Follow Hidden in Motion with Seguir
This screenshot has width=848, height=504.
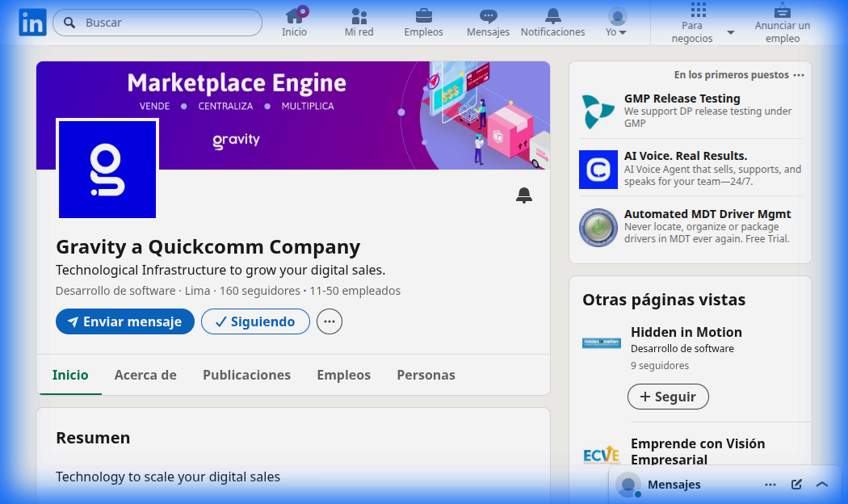[668, 397]
